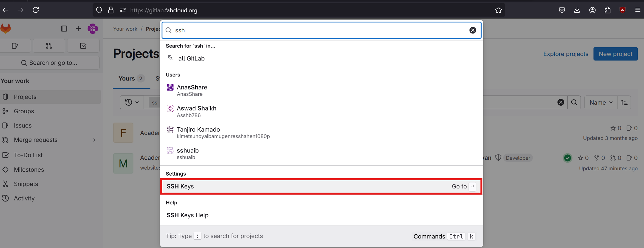The height and width of the screenshot is (248, 644).
Task: Click the magnifier search button in filter bar
Action: pyautogui.click(x=574, y=102)
